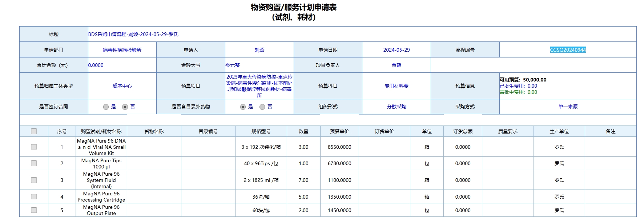Open applicant 刘颂 link
Viewport: 644px width, 223px height.
(259, 50)
